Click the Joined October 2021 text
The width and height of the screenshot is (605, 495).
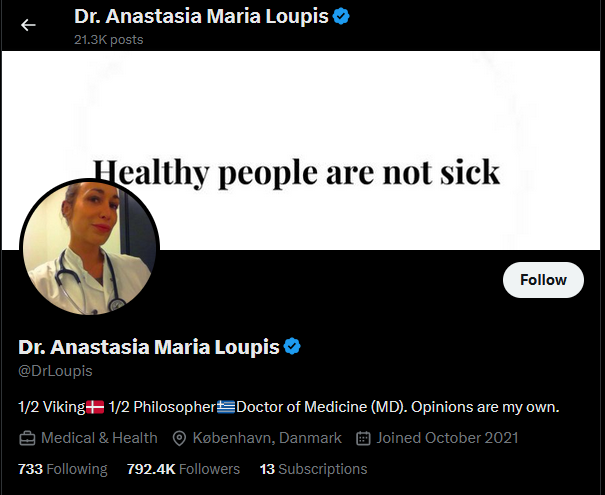pos(447,438)
